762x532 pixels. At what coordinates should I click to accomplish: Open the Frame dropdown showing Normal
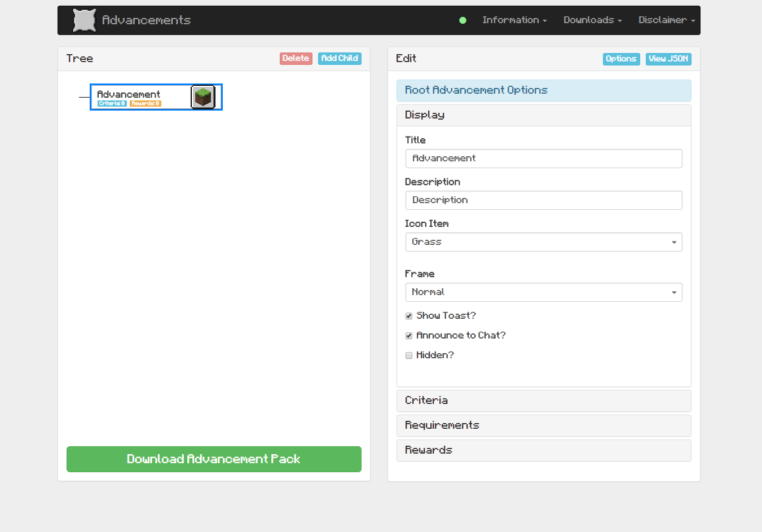544,292
